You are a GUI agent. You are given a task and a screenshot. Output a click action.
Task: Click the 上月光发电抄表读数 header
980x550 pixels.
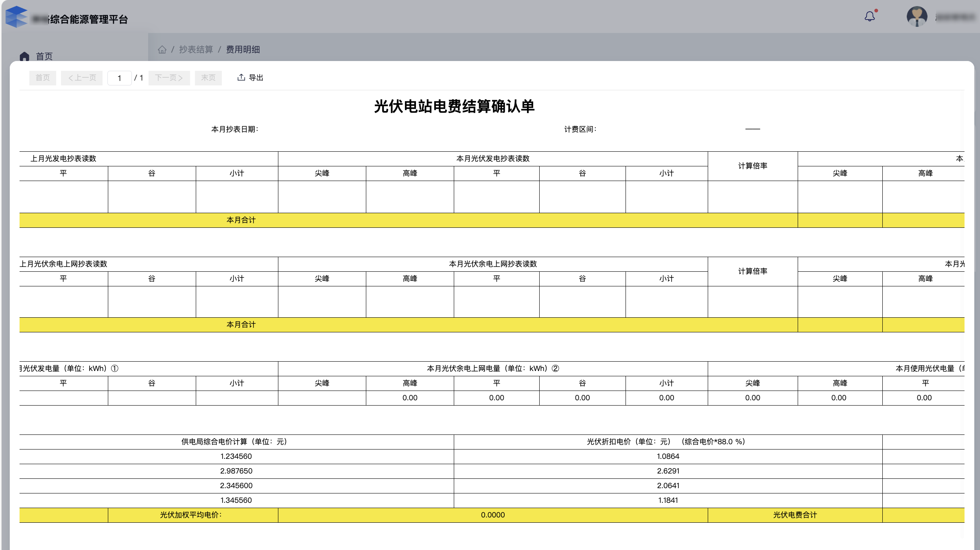coord(63,159)
